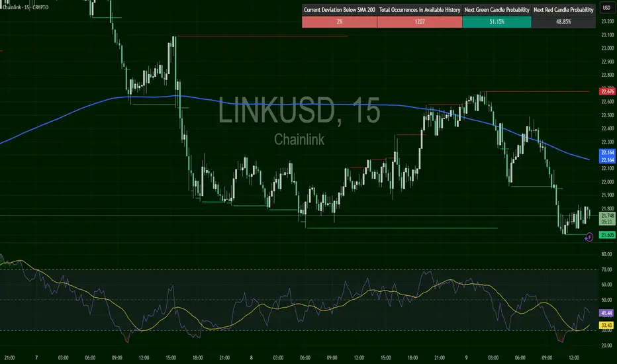617x364 pixels.
Task: Click the 22.500 price axis label
Action: tap(608, 115)
